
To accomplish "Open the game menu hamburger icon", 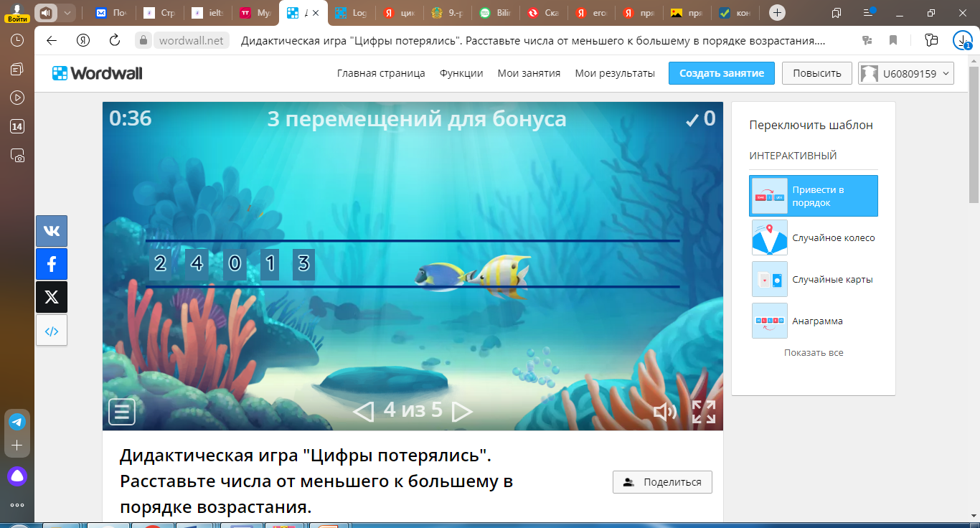I will coord(122,412).
